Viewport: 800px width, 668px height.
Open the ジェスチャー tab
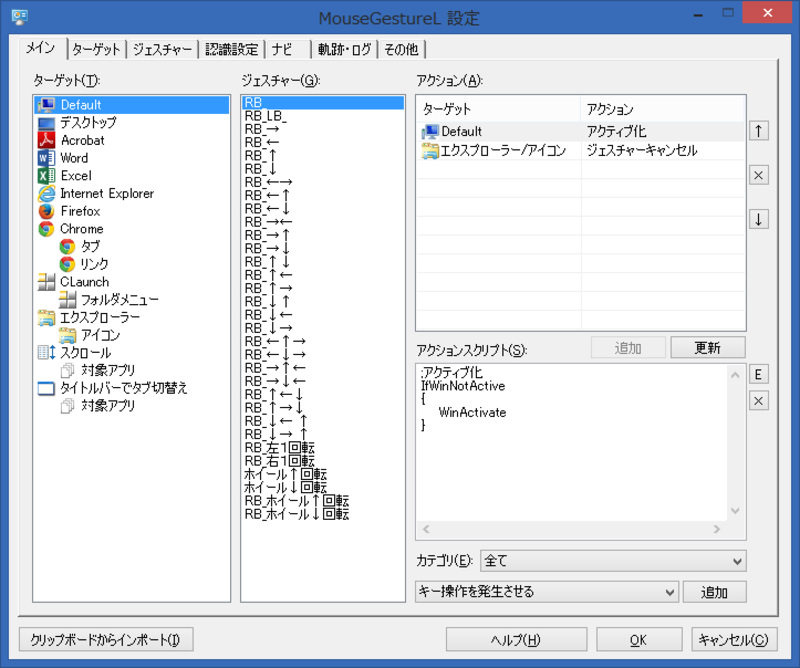[x=162, y=50]
